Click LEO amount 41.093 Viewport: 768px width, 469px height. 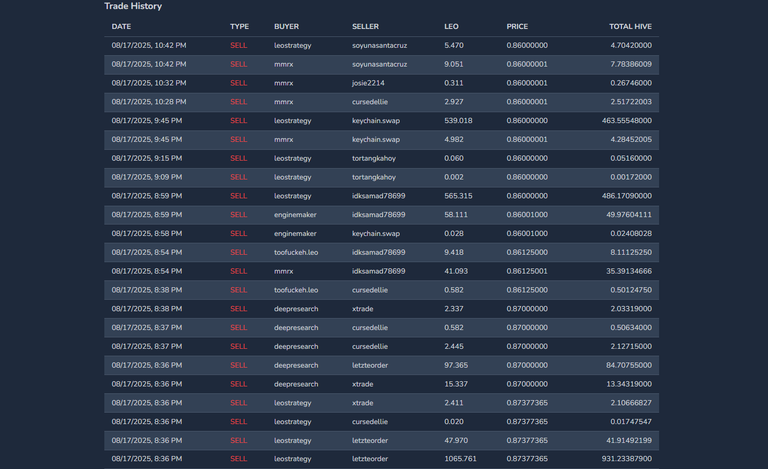click(x=456, y=271)
